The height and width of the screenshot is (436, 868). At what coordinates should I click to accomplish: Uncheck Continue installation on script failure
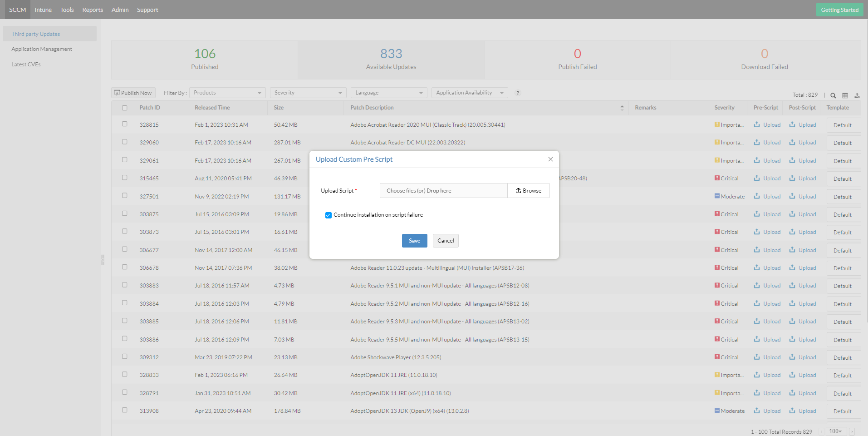[x=329, y=215]
